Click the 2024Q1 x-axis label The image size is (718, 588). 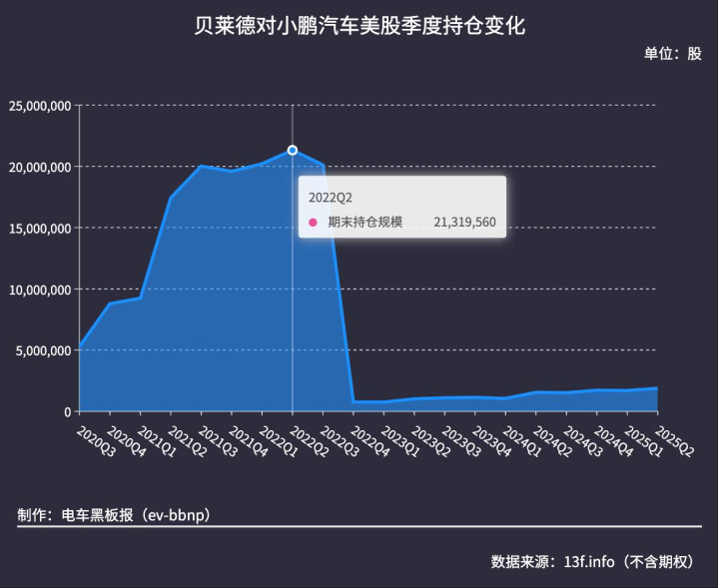point(522,441)
